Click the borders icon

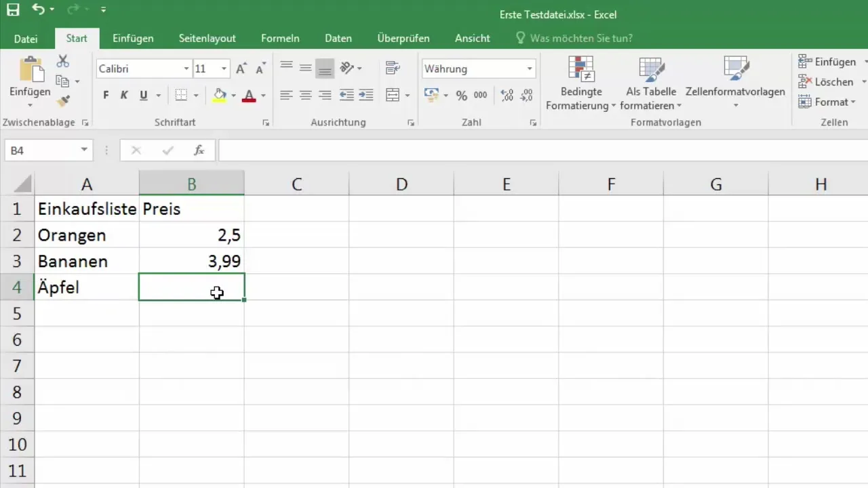[x=181, y=96]
